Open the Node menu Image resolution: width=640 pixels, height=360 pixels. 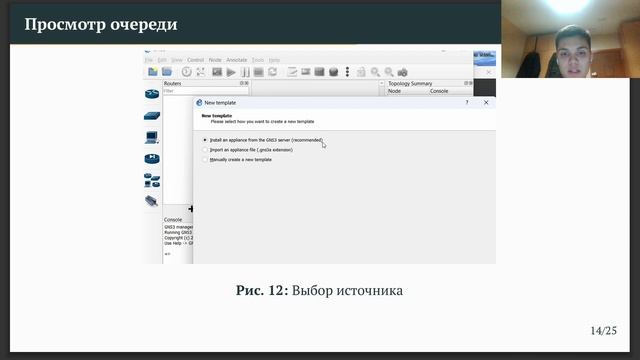pyautogui.click(x=215, y=60)
